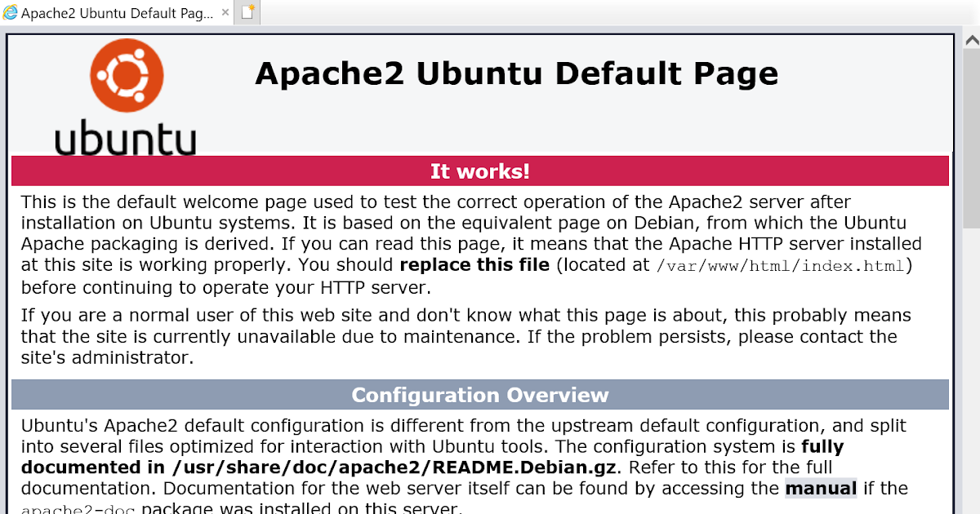
Task: Open a new browser tab
Action: tap(246, 12)
